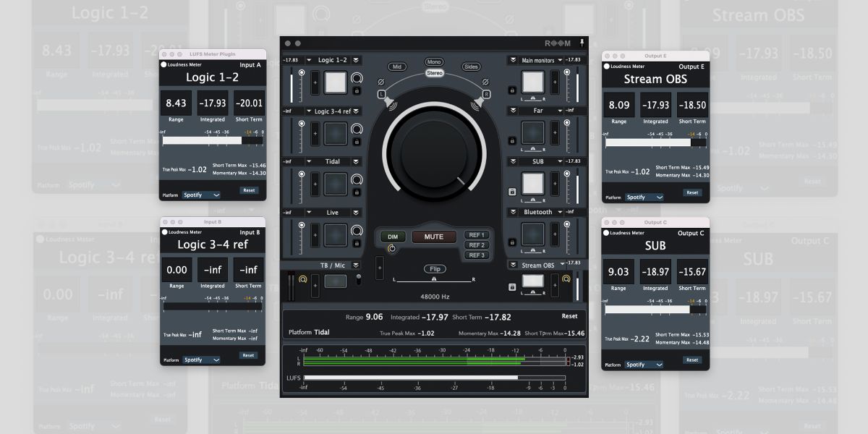This screenshot has width=868, height=434.
Task: Expand the double chevron right of Logic 1-2
Action: tap(356, 61)
